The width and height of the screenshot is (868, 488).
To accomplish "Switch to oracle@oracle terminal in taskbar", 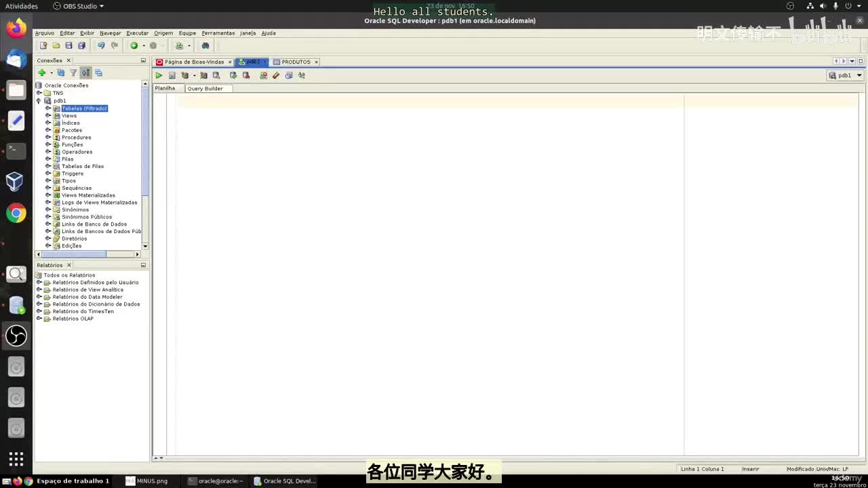I will [215, 481].
